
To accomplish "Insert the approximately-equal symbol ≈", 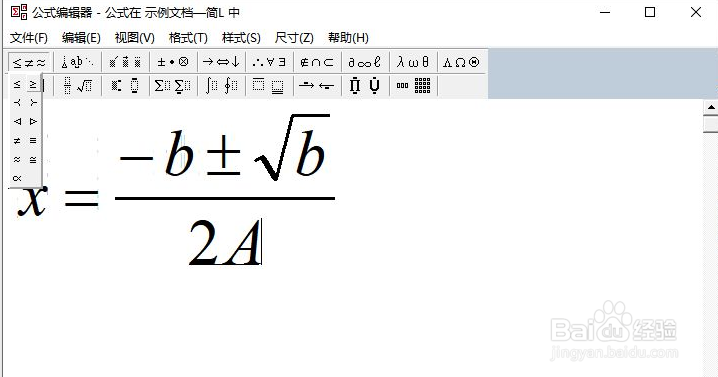I will [17, 159].
